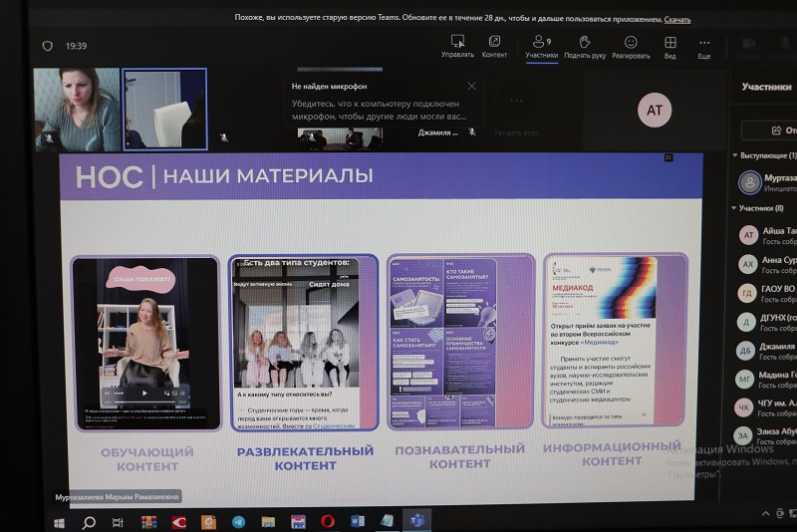Select participant ЧГУ им. in the list

(x=767, y=407)
